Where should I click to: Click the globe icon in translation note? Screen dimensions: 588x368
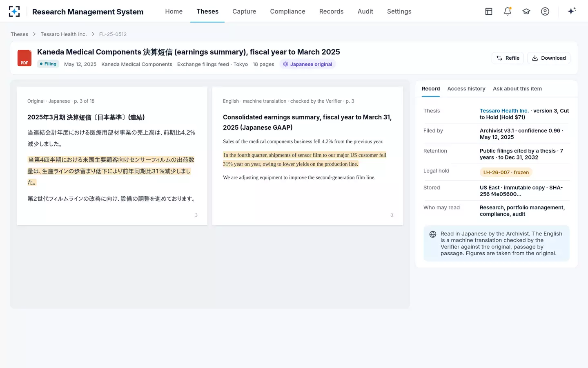click(433, 234)
